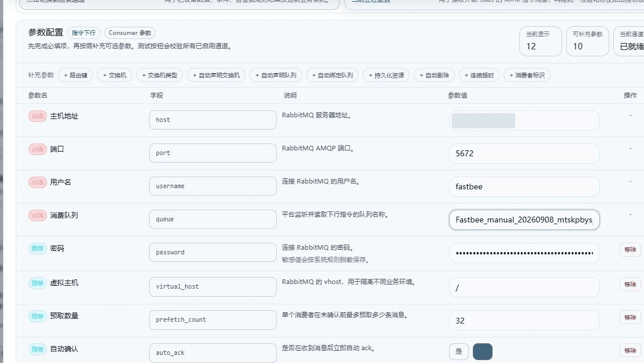
Task: Add the 路由键 supplementary parameter
Action: pos(75,76)
